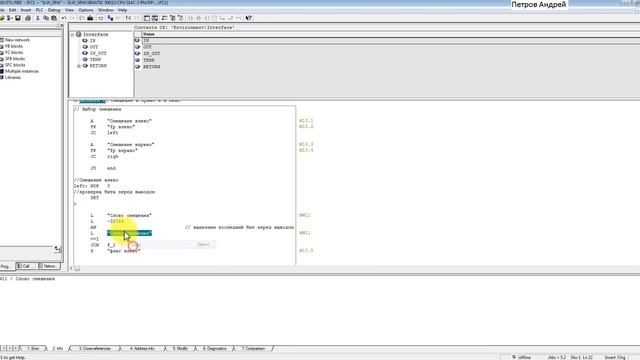Click the Paste toolbar icon
This screenshot has width=640, height=360.
(54, 18)
